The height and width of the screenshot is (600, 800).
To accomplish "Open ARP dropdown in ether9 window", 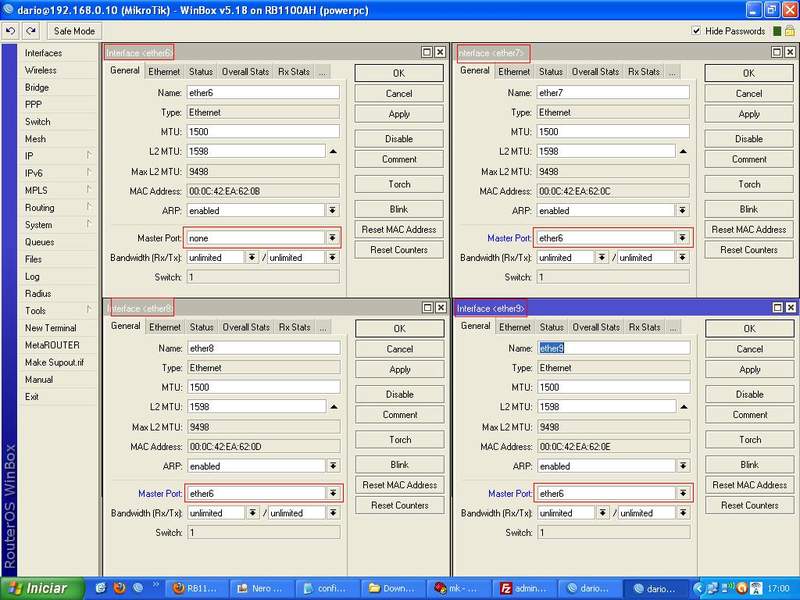I will coord(683,466).
